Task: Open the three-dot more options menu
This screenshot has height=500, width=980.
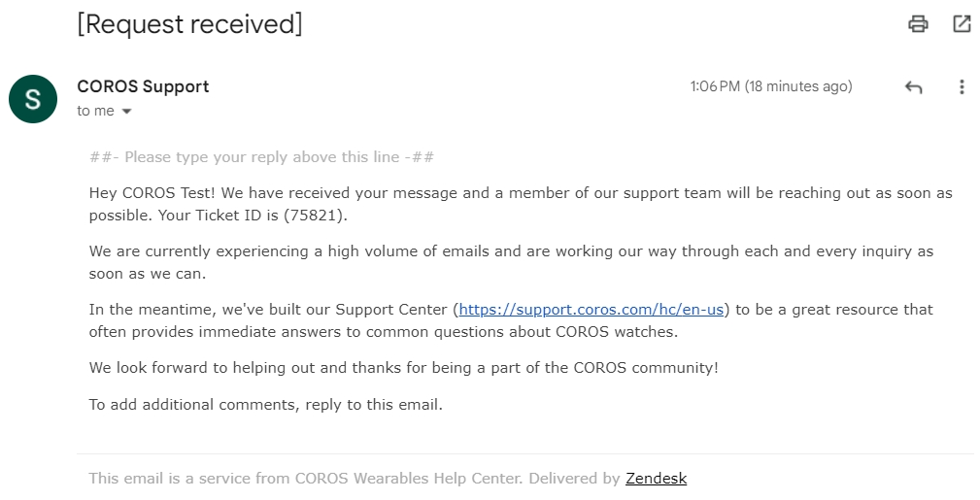Action: [962, 87]
